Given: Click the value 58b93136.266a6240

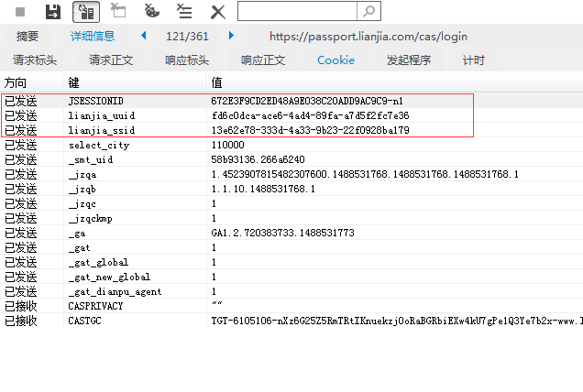Looking at the screenshot, I should 258,159.
